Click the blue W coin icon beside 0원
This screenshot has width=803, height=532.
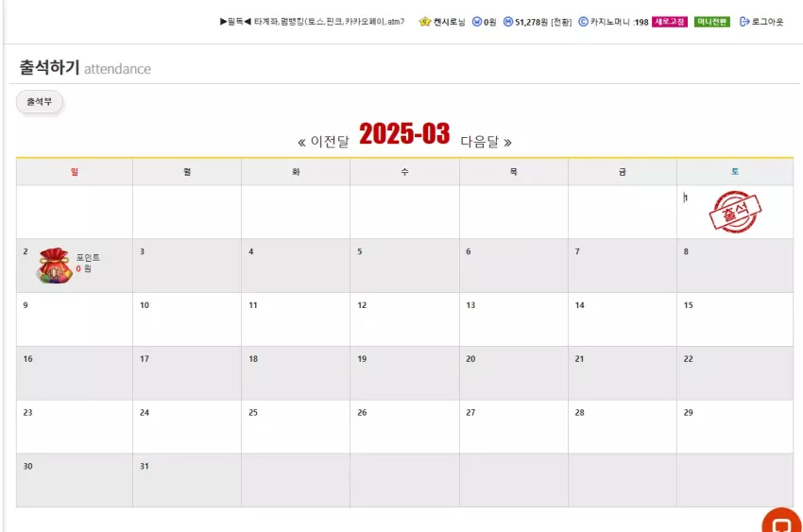477,22
